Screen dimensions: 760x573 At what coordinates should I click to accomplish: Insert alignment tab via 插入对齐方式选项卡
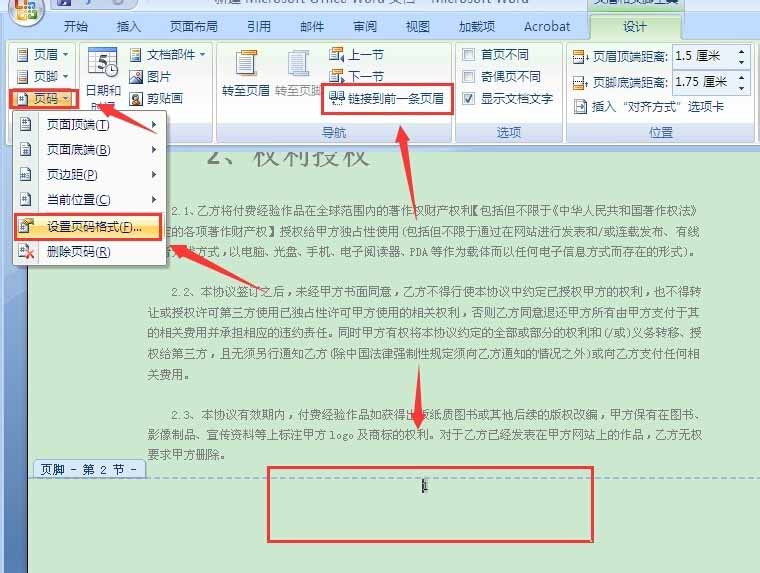(x=649, y=106)
